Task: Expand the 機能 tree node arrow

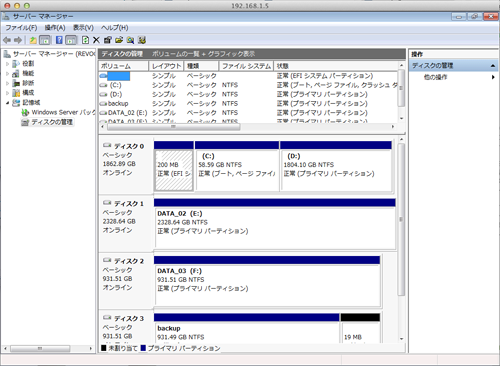Action: [x=8, y=73]
